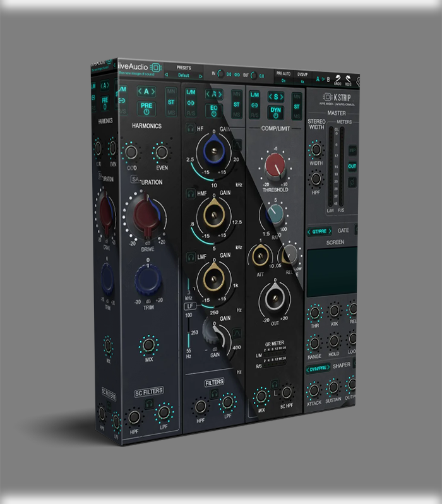Open the OVSMP oversampling setting
This screenshot has height=504, width=442.
(302, 78)
